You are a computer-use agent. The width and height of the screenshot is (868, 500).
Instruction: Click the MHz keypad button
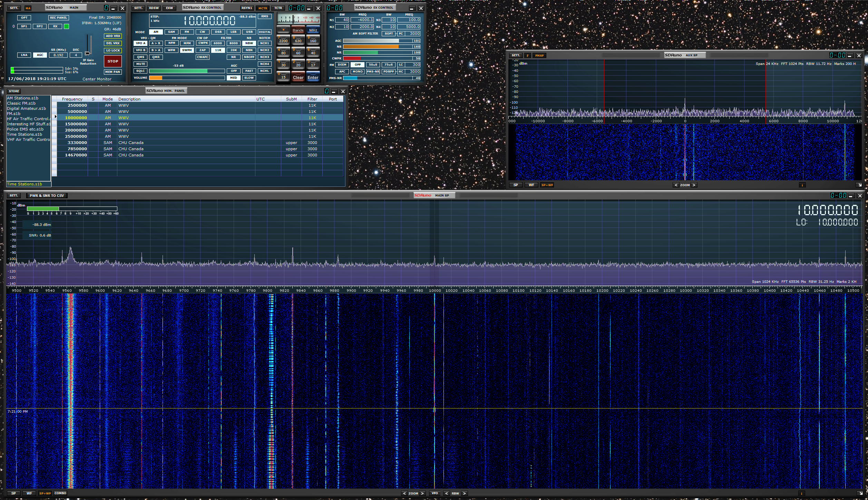click(x=313, y=30)
